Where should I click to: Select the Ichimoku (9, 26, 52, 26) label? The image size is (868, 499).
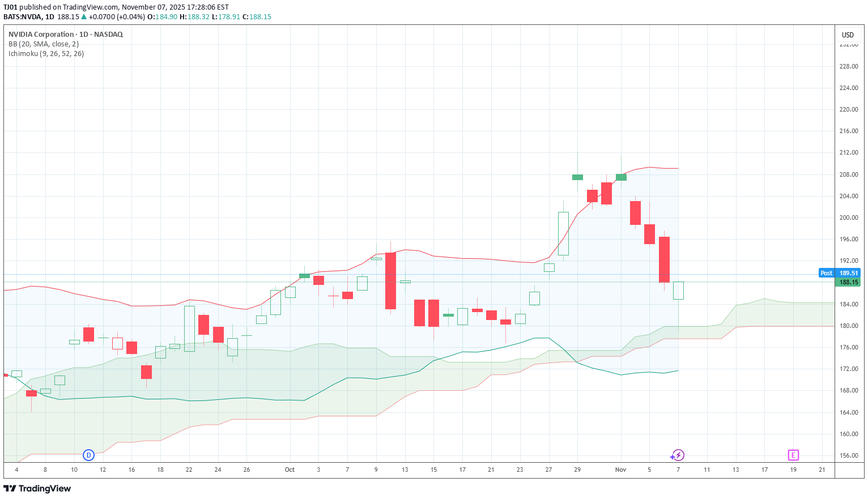(46, 54)
